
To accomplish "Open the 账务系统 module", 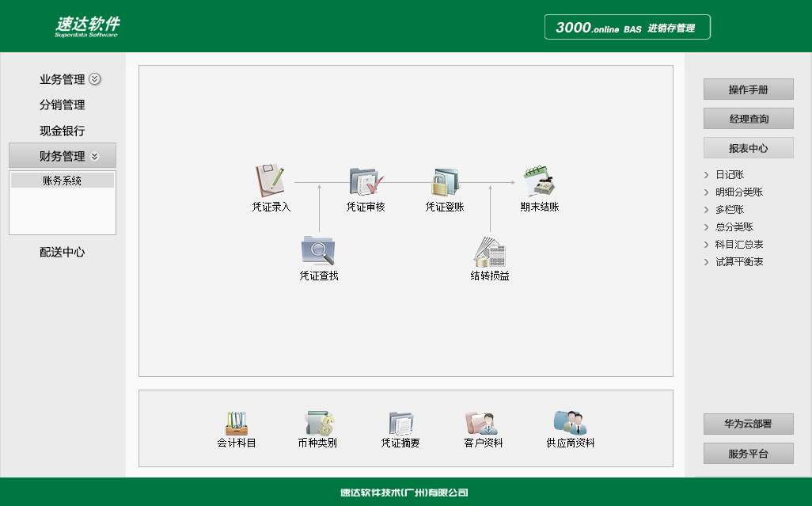I will tap(60, 179).
